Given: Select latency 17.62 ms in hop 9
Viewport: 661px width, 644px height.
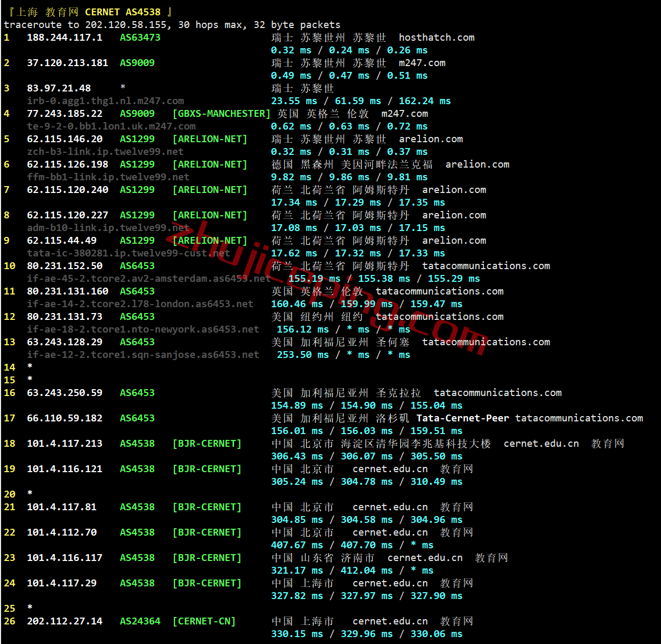Looking at the screenshot, I should [x=294, y=253].
